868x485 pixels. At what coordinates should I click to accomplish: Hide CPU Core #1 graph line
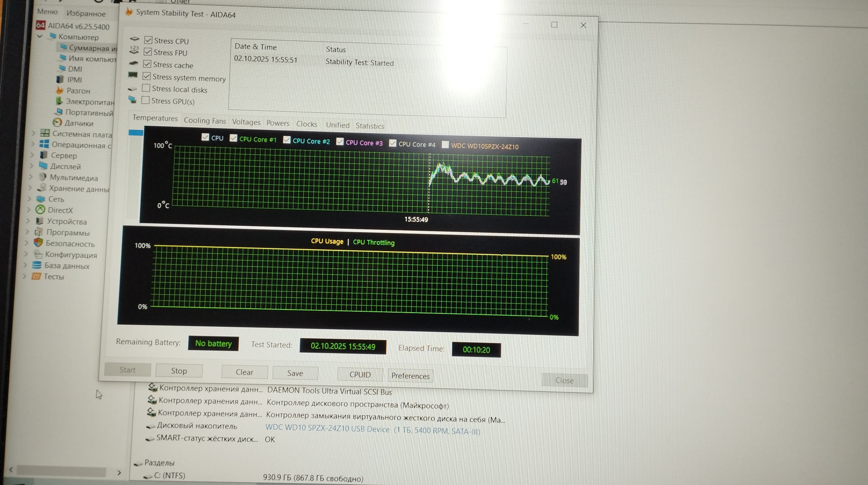233,138
